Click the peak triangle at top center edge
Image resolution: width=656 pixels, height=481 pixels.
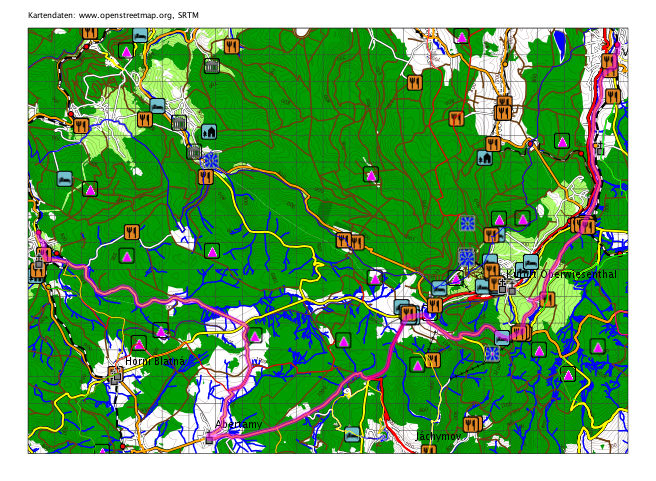click(461, 36)
